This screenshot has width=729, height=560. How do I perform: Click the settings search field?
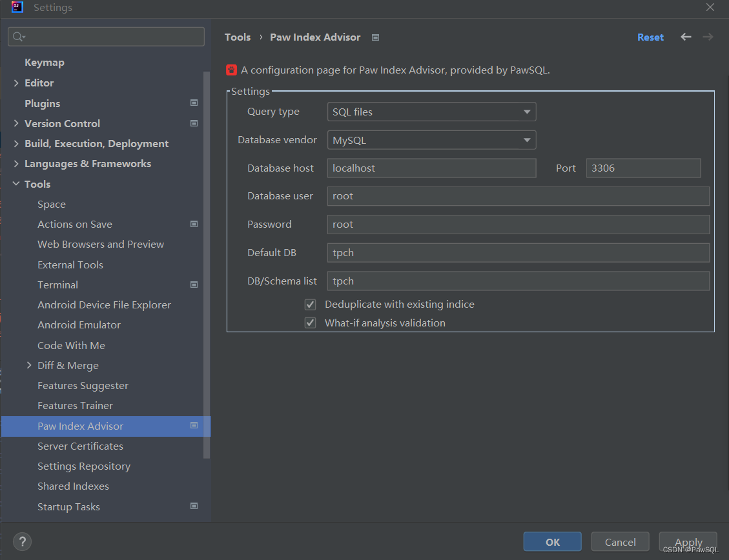[106, 37]
